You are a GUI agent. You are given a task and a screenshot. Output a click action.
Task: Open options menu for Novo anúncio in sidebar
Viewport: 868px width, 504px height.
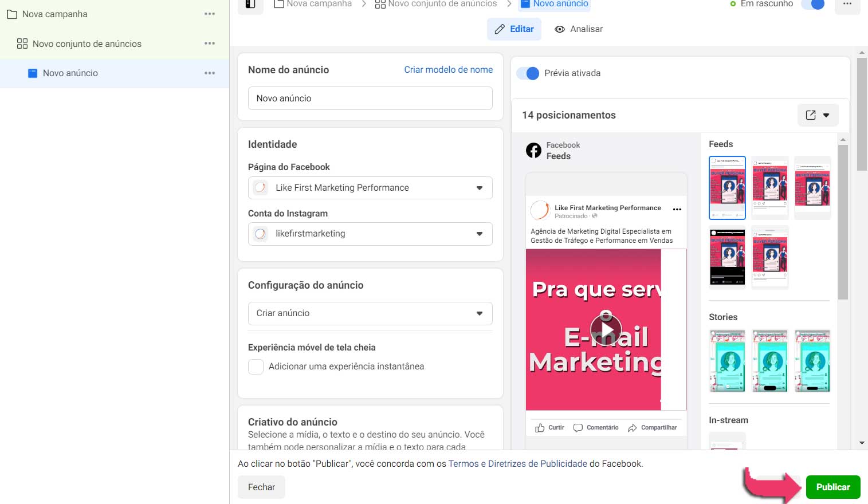pyautogui.click(x=210, y=73)
